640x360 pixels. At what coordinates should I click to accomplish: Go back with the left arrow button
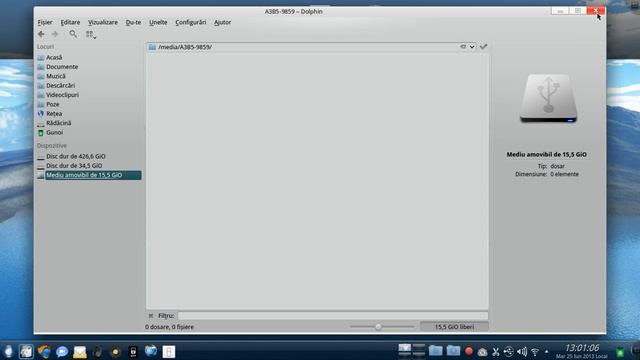(x=41, y=34)
